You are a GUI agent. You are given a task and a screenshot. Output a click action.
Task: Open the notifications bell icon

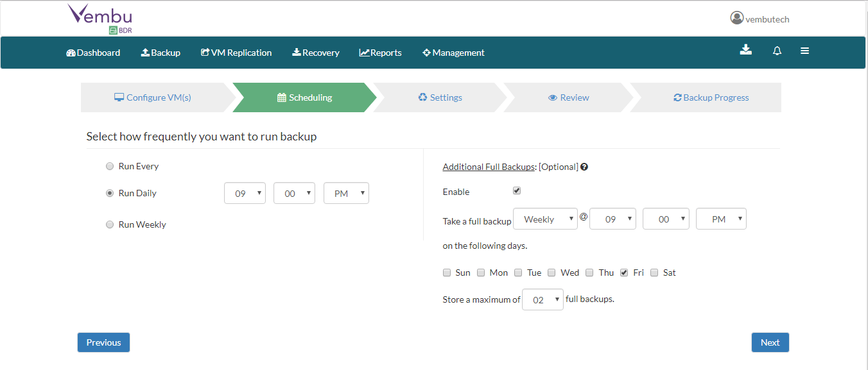click(x=777, y=51)
